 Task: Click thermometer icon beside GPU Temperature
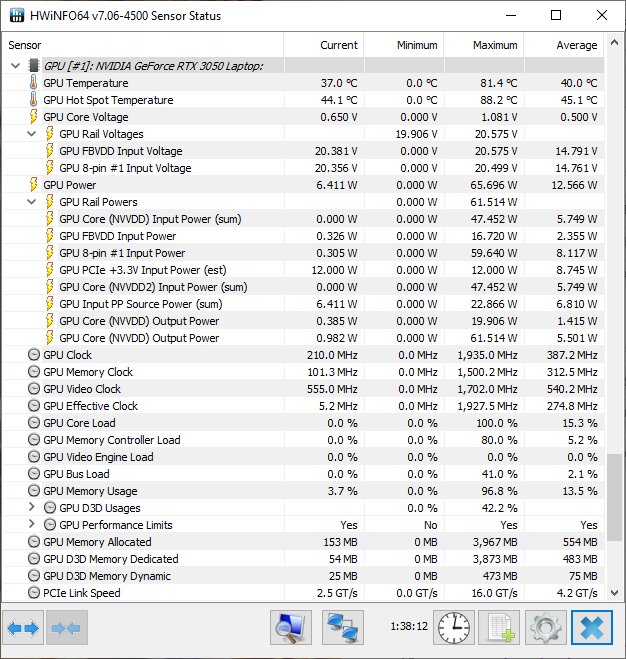point(33,83)
